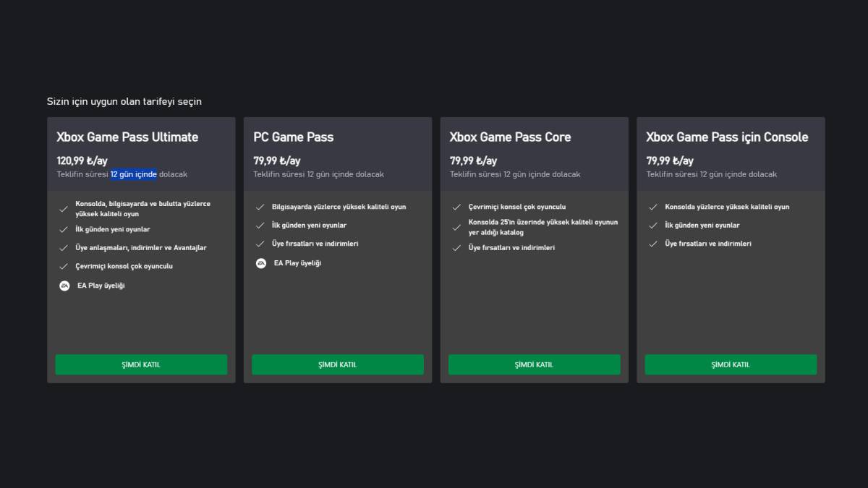This screenshot has height=488, width=868.
Task: Click checkmark beside 'Konsolda 25'in üzerinde' feature
Action: (x=456, y=228)
